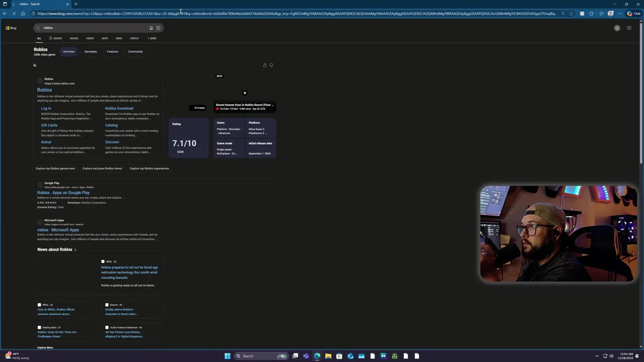The height and width of the screenshot is (362, 644).
Task: Click the microphone voice search icon
Action: pos(151,28)
